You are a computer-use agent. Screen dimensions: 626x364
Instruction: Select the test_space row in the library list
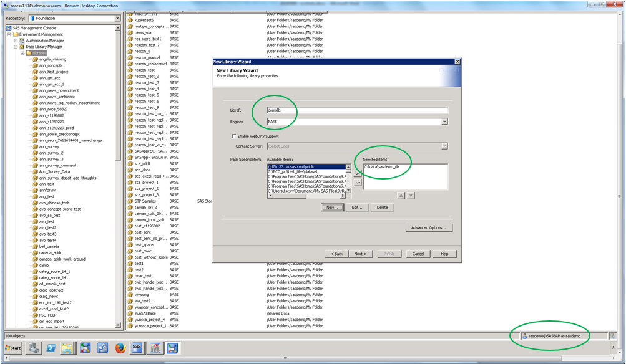144,245
